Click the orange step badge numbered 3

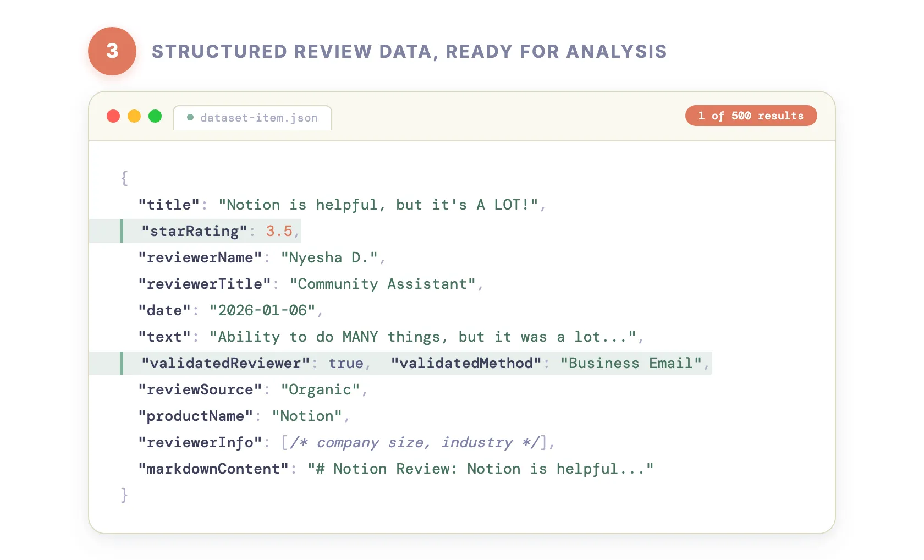tap(112, 51)
